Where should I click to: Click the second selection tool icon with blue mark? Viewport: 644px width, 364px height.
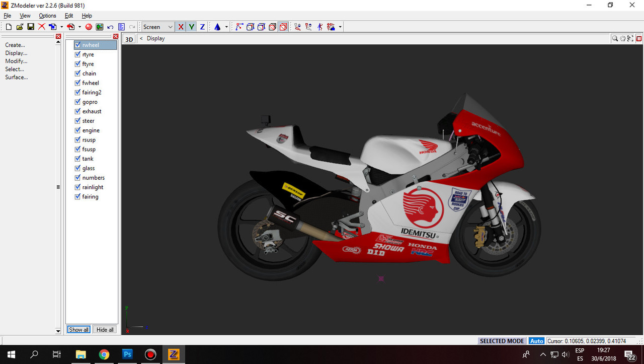[x=308, y=27]
